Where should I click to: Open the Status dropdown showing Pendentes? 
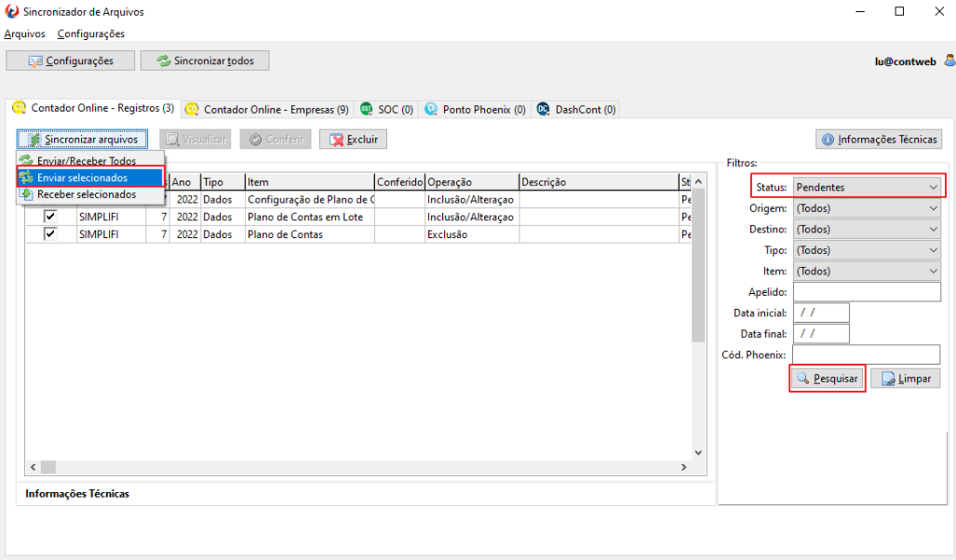[867, 187]
